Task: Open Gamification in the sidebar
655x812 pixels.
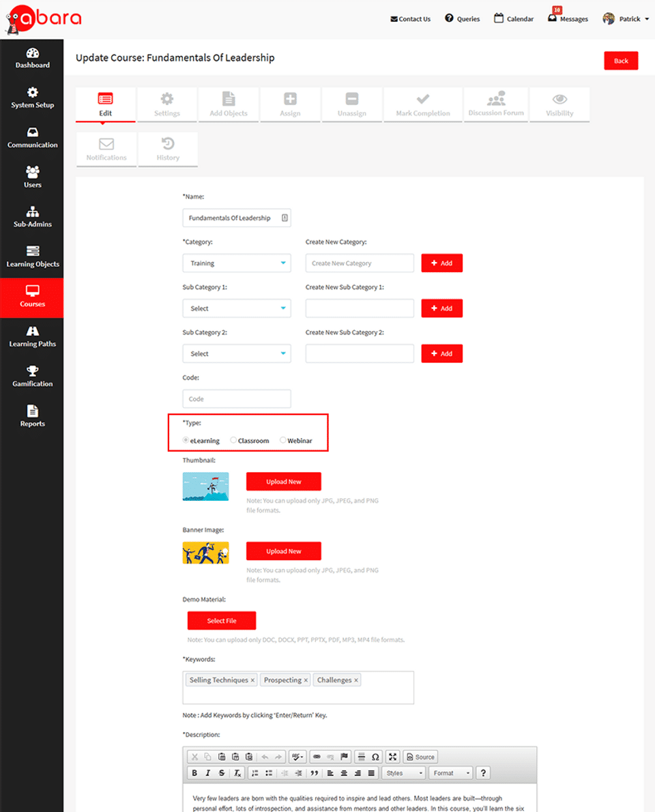Action: pos(32,377)
